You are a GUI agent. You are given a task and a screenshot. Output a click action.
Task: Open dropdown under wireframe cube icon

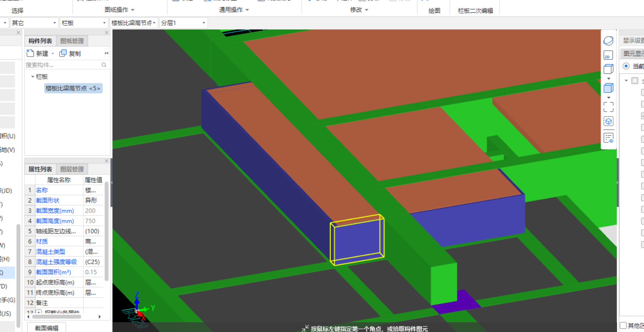point(609,78)
